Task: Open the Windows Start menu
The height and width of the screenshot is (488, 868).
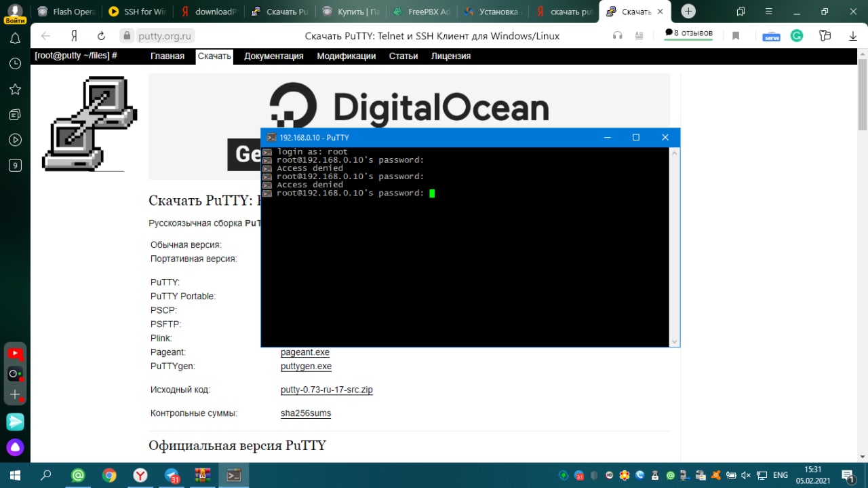Action: 14,475
